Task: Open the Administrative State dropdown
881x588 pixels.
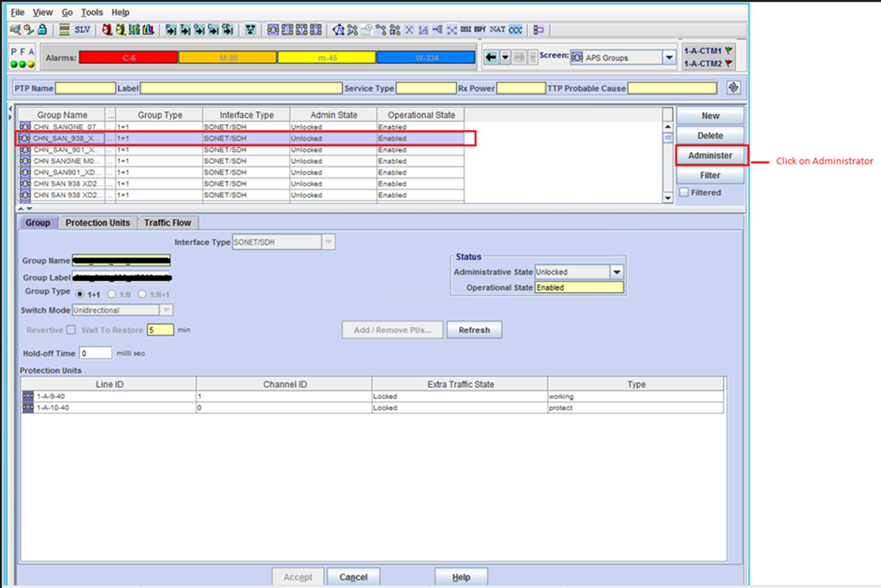Action: click(617, 272)
